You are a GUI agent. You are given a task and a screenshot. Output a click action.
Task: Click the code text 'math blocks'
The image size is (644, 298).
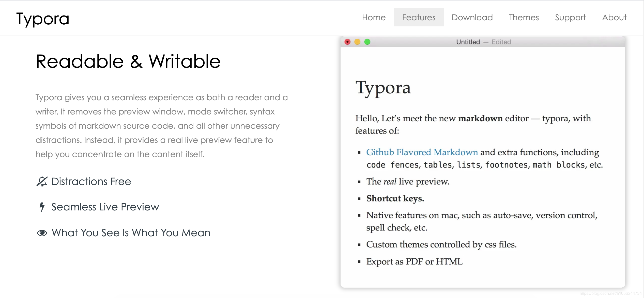point(559,165)
